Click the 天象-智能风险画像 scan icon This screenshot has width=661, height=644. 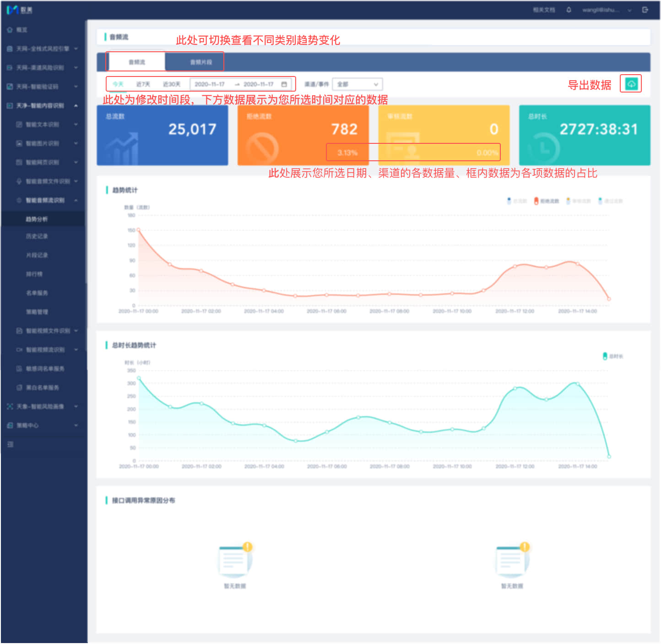(x=10, y=406)
